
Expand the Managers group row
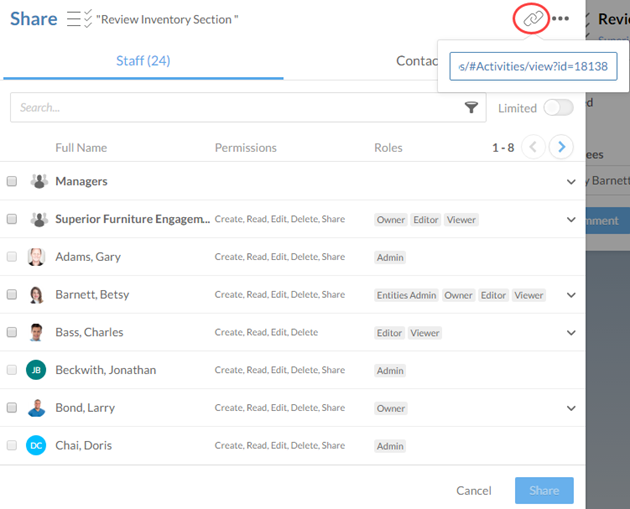(571, 182)
